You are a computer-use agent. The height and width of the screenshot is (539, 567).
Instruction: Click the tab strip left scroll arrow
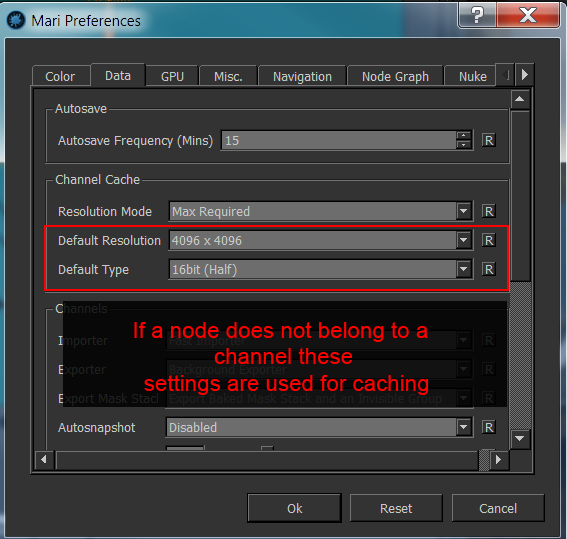[505, 75]
